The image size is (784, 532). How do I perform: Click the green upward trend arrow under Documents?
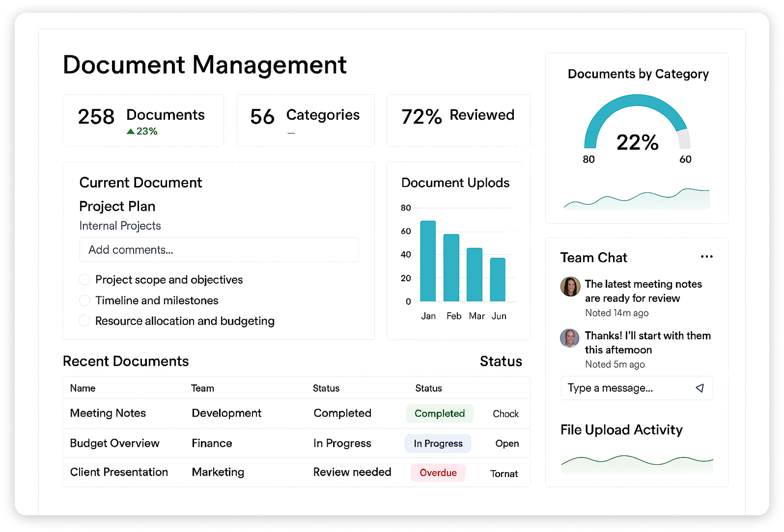(x=131, y=132)
